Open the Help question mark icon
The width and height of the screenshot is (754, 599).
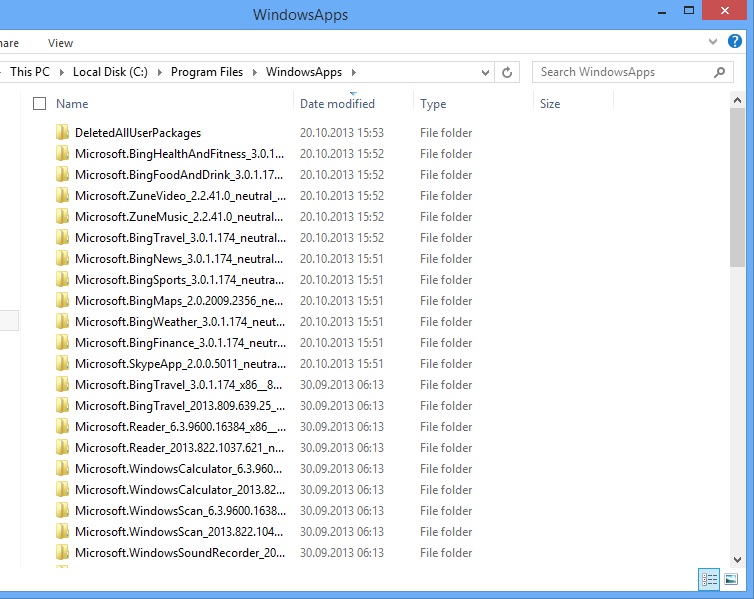(x=734, y=41)
